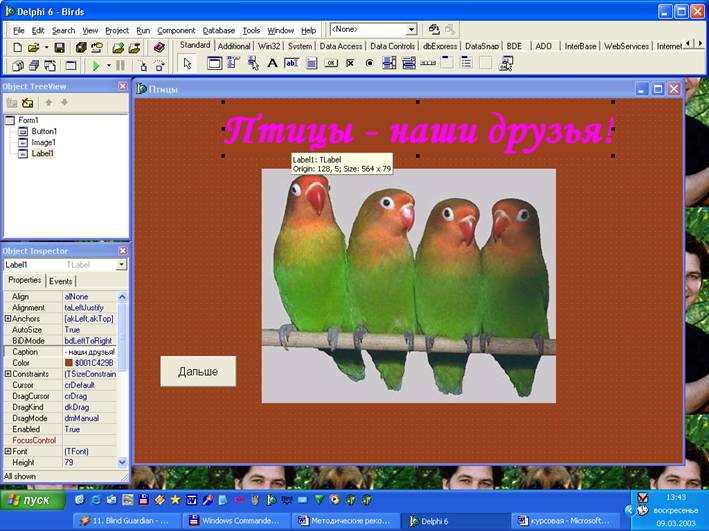Open the Label1 object selector dropdown
The width and height of the screenshot is (709, 531).
tap(122, 265)
